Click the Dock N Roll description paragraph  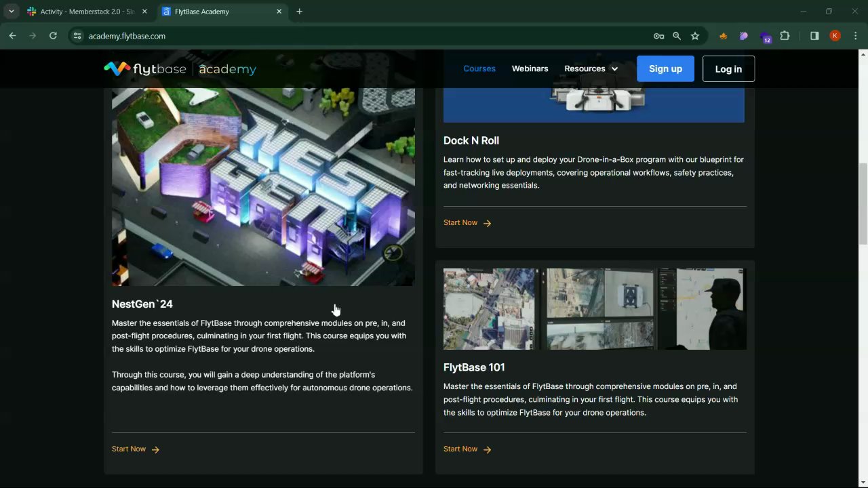tap(594, 173)
